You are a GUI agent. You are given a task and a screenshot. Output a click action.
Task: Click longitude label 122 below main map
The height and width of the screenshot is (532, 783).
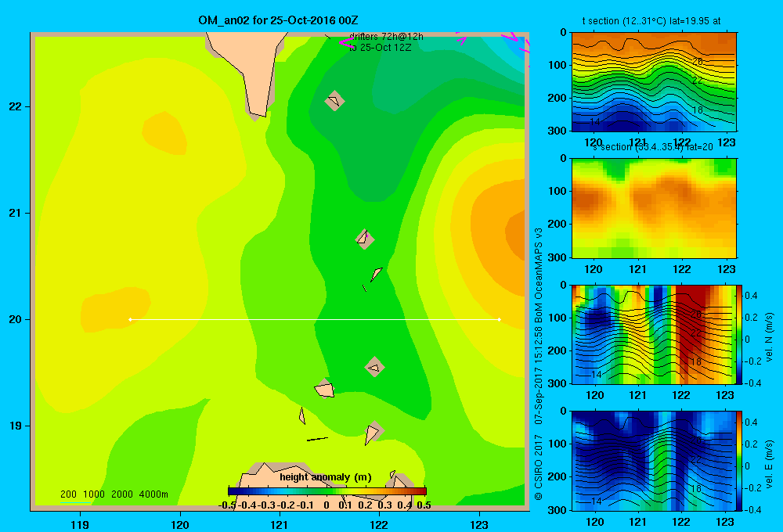tap(379, 524)
